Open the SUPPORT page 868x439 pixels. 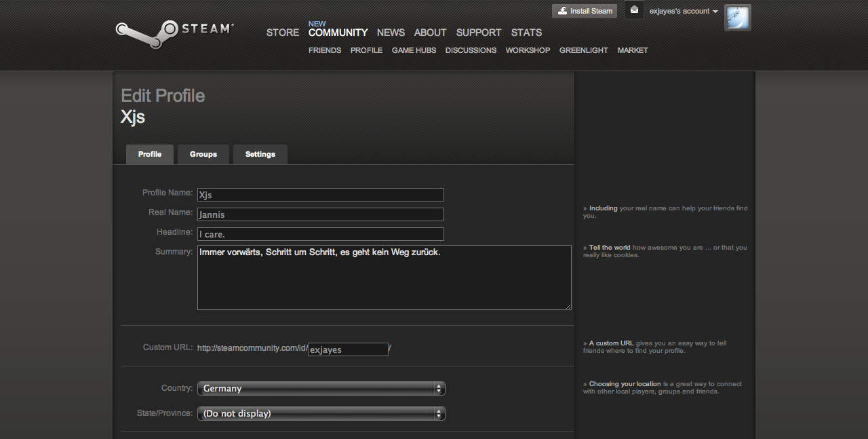click(479, 33)
